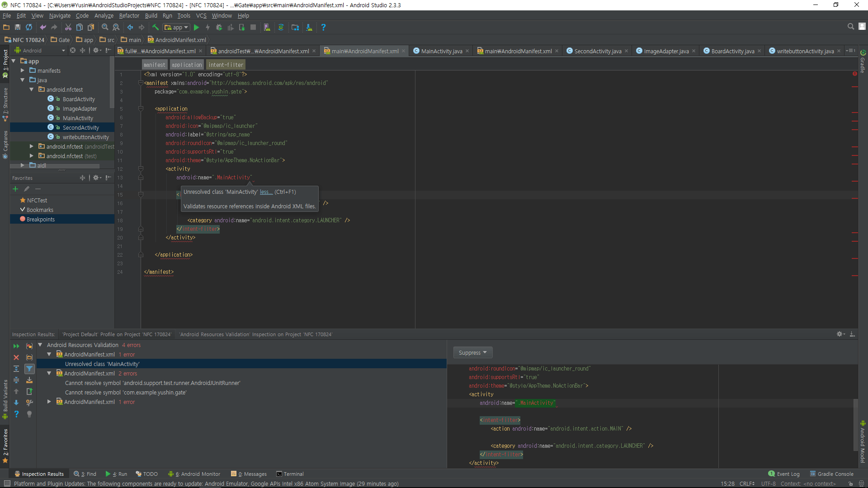This screenshot has height=488, width=868.
Task: Build the project using the hammer icon
Action: pyautogui.click(x=156, y=27)
